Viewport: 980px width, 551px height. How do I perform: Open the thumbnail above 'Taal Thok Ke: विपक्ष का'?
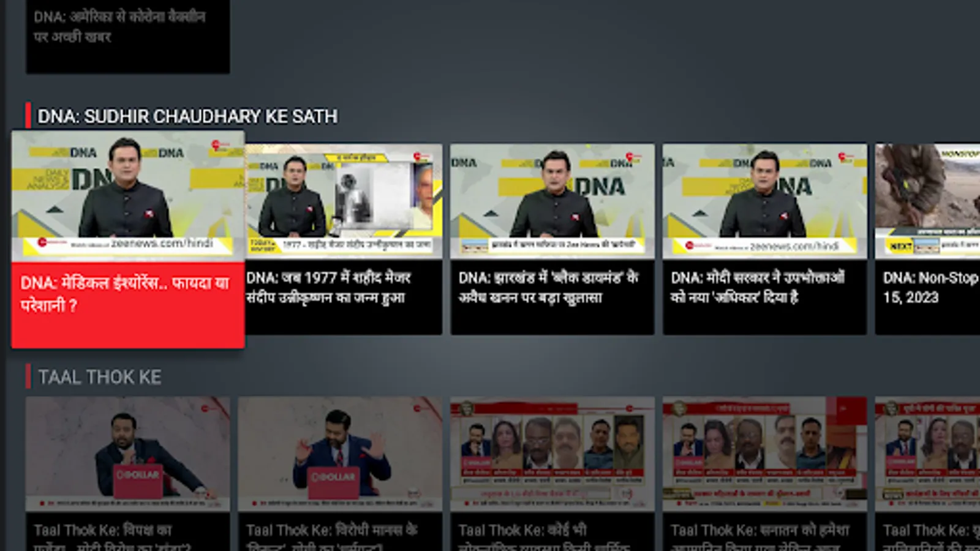click(128, 454)
